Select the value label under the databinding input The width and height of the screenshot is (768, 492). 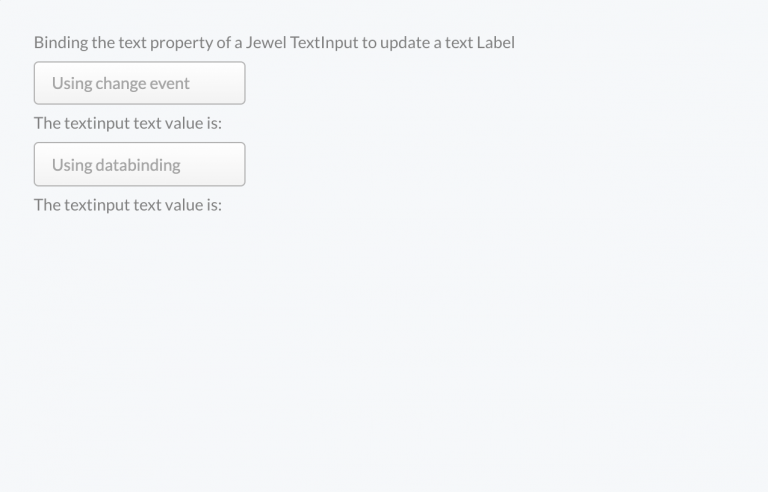(128, 205)
